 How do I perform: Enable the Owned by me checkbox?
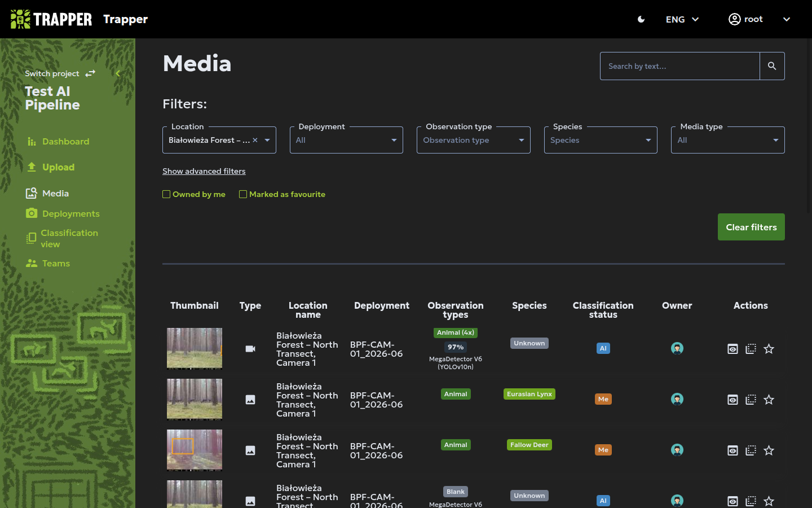166,194
